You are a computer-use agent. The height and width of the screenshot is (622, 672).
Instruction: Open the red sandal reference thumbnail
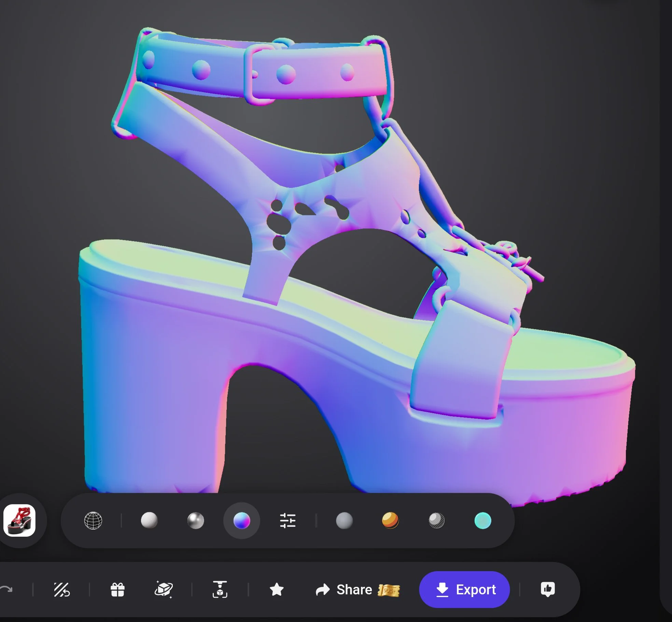pyautogui.click(x=19, y=520)
